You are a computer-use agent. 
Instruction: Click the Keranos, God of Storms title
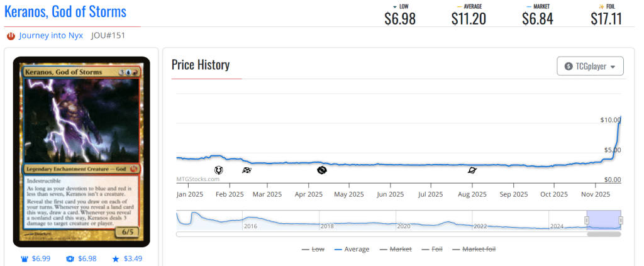[65, 11]
